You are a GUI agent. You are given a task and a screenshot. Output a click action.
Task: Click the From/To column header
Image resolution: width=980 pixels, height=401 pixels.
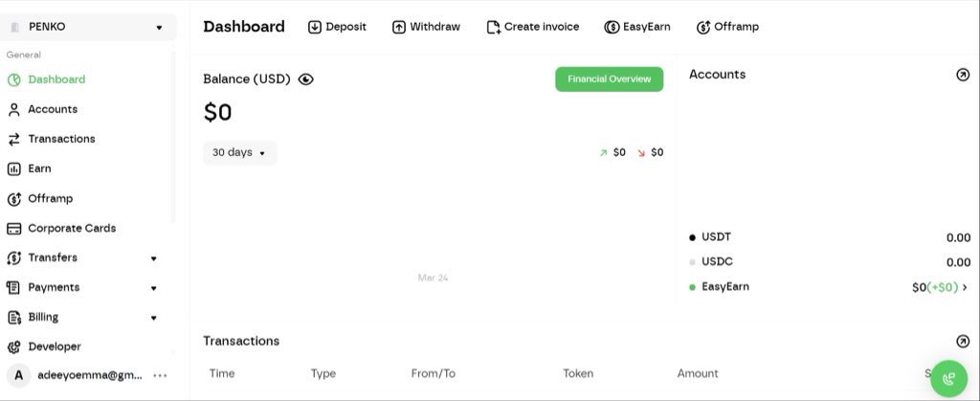tap(434, 373)
